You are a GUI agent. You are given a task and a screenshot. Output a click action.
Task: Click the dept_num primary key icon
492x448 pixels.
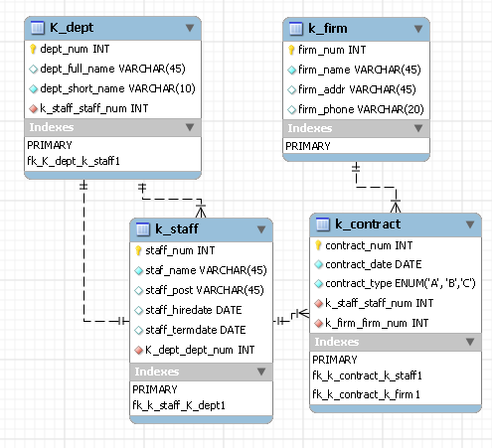[33, 49]
